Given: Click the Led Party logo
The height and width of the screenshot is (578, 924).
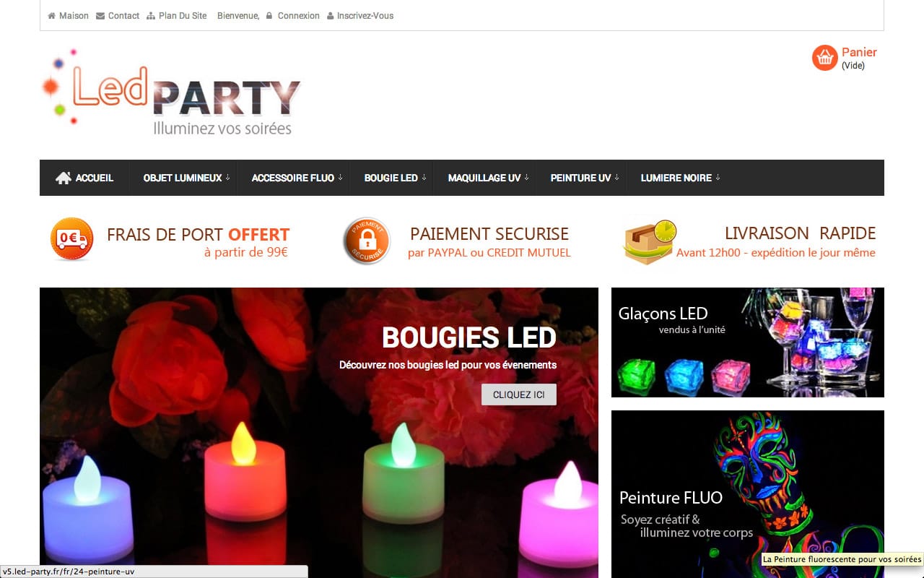Looking at the screenshot, I should click(x=172, y=92).
